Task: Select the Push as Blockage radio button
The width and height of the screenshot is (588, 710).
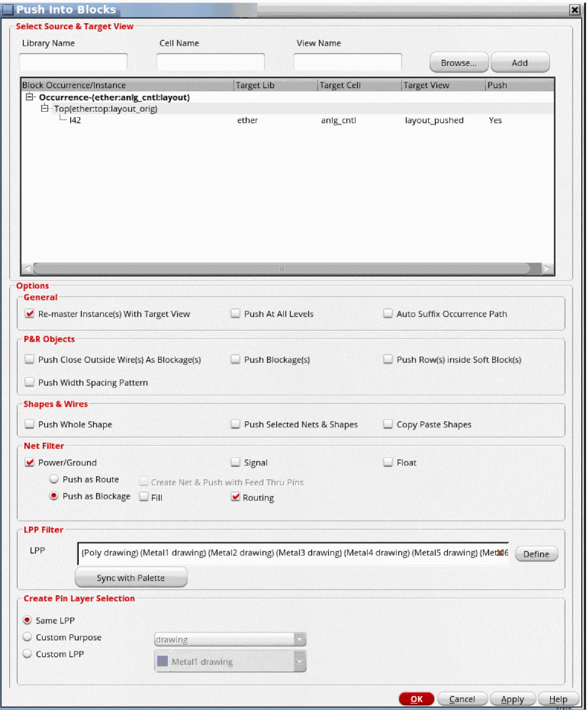Action: point(54,495)
